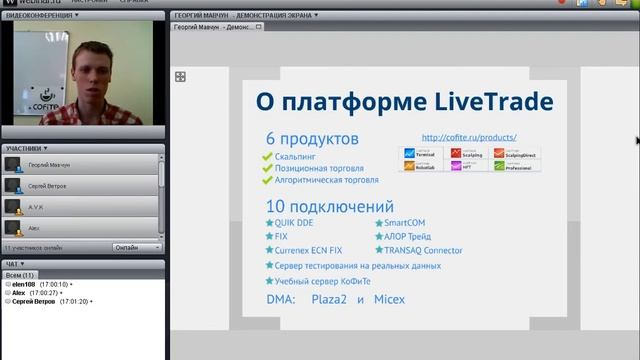The height and width of the screenshot is (360, 640).
Task: Click the elen108 chat message sender name
Action: (24, 284)
